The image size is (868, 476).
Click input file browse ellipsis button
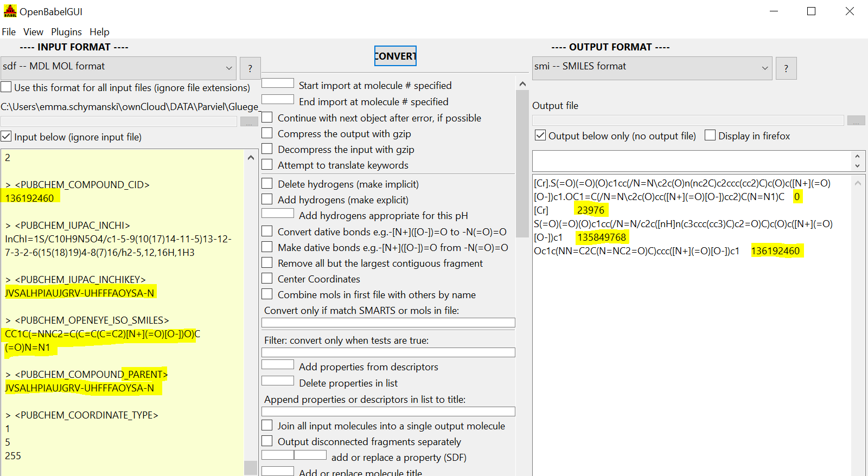coord(249,122)
